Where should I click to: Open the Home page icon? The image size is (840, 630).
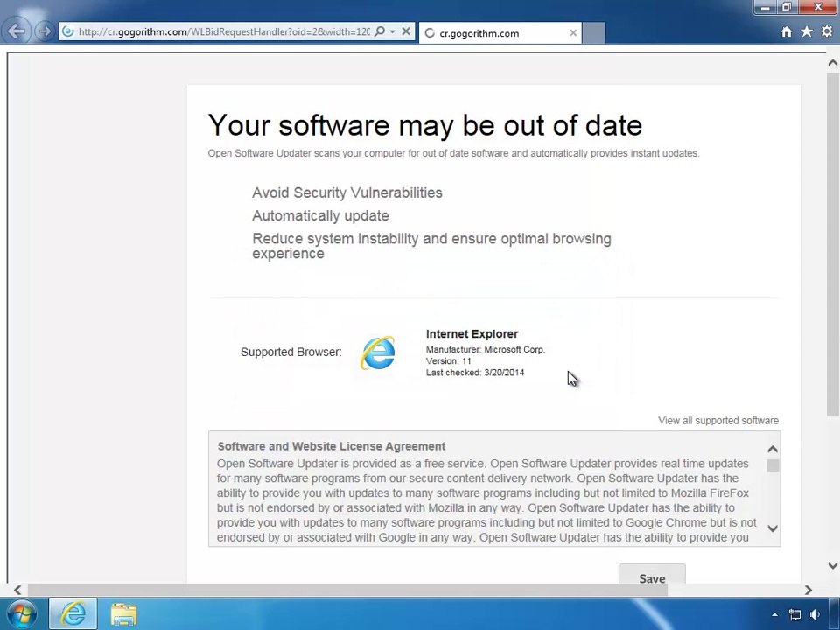click(787, 31)
